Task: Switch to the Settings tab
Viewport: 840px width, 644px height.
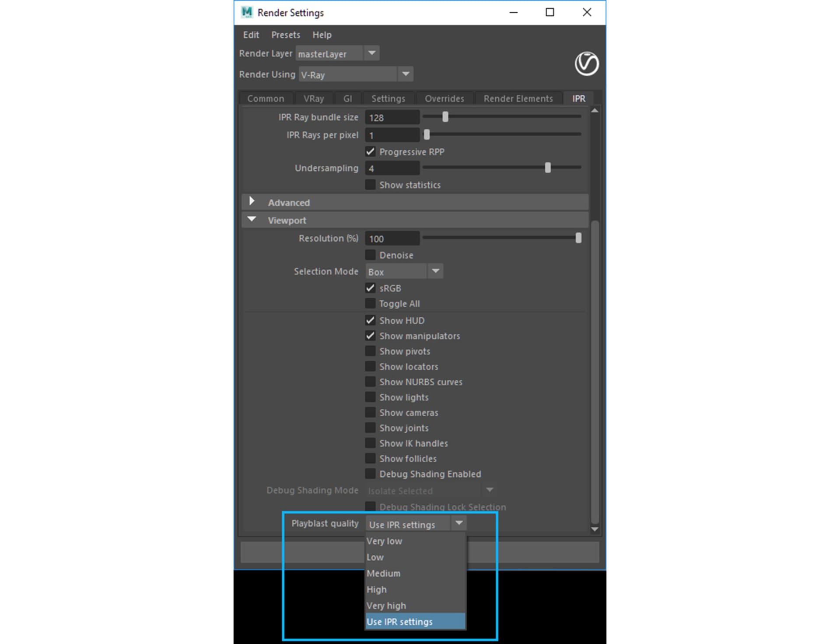Action: [x=388, y=99]
